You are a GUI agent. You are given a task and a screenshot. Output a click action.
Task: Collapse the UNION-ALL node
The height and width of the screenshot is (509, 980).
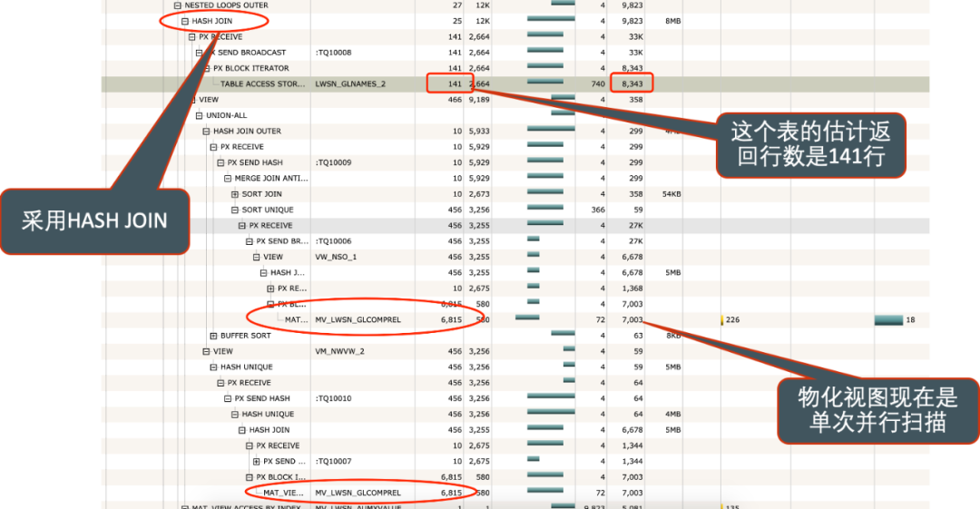pos(200,116)
